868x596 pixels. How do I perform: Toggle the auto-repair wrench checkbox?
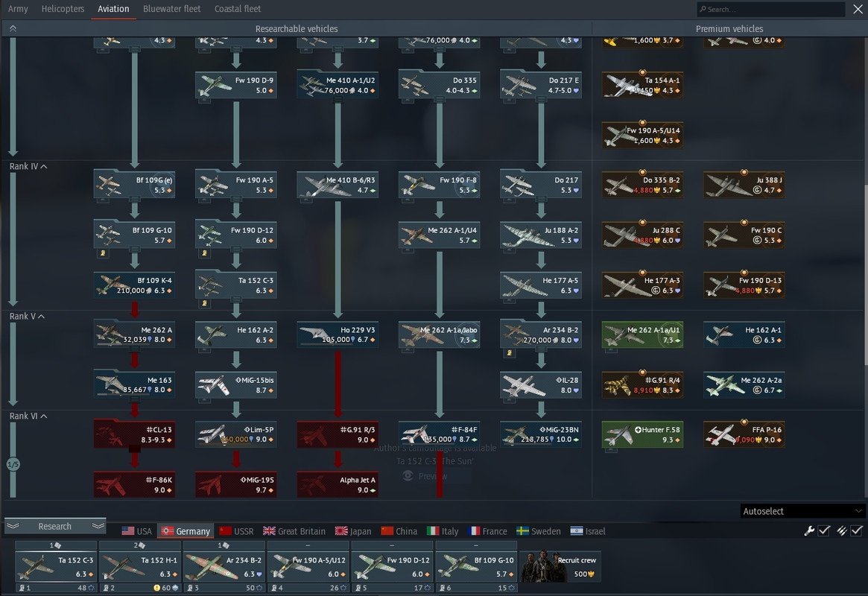coord(824,530)
